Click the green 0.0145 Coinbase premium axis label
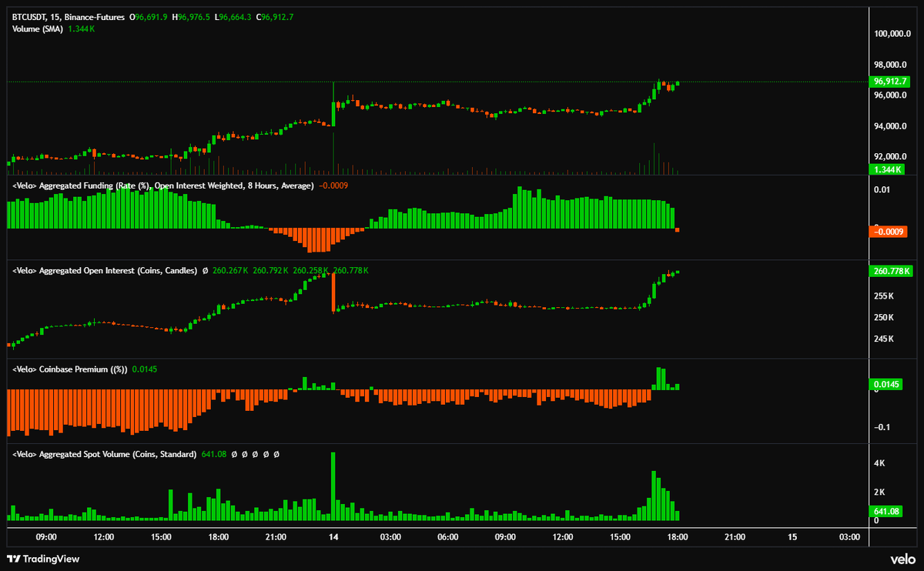Screen dimensions: 924x571 tap(888, 384)
